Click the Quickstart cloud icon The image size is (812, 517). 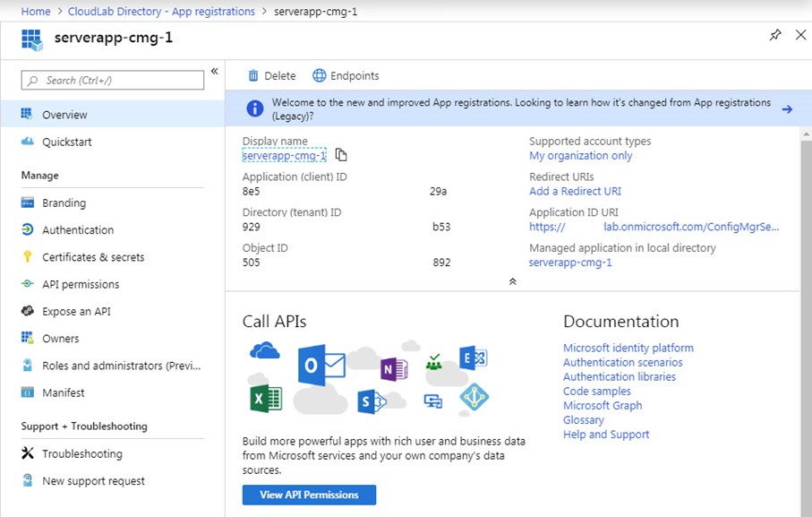pyautogui.click(x=27, y=142)
